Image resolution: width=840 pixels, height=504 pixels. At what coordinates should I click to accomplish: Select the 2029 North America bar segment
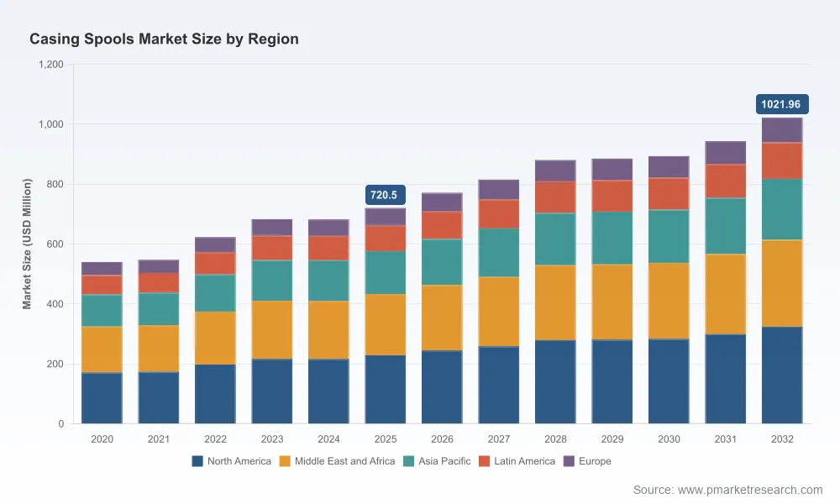click(612, 382)
